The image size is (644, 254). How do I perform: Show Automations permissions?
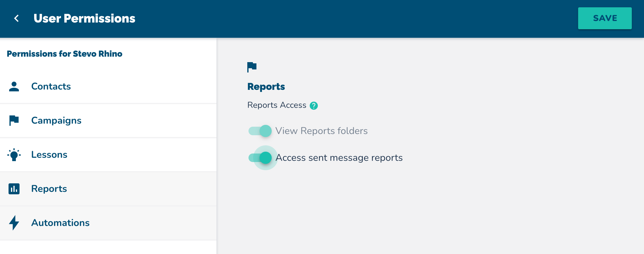pyautogui.click(x=108, y=223)
